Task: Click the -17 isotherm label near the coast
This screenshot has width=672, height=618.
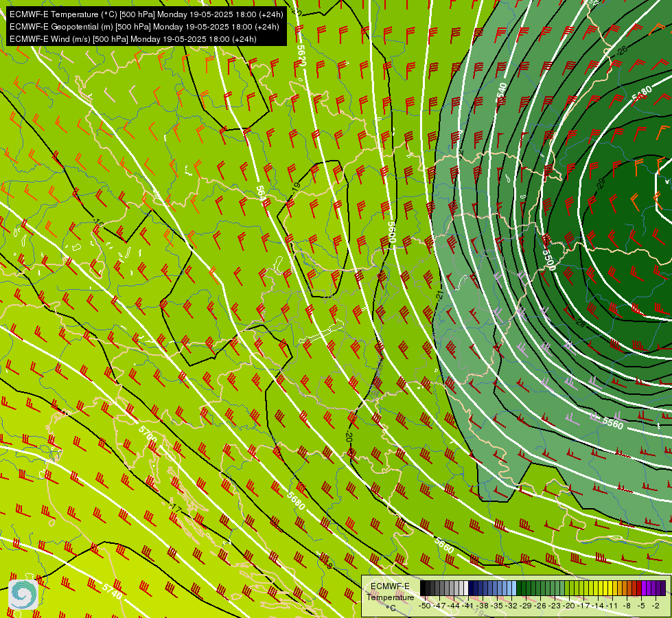Action: tap(175, 508)
